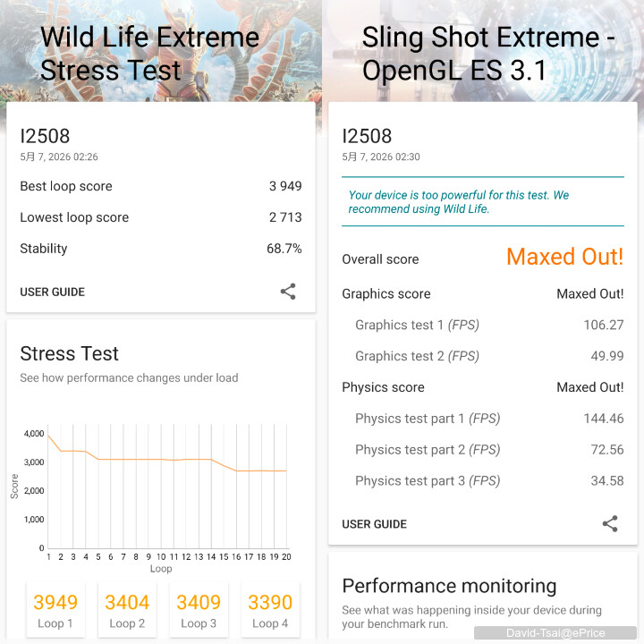The width and height of the screenshot is (644, 644).
Task: Tap share icon in Sling Shot card
Action: pos(610,523)
